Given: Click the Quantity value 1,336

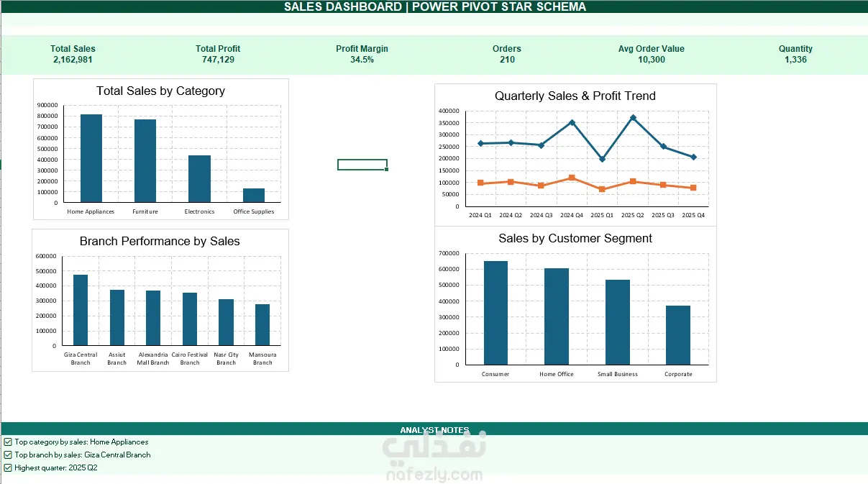Looking at the screenshot, I should coord(796,60).
